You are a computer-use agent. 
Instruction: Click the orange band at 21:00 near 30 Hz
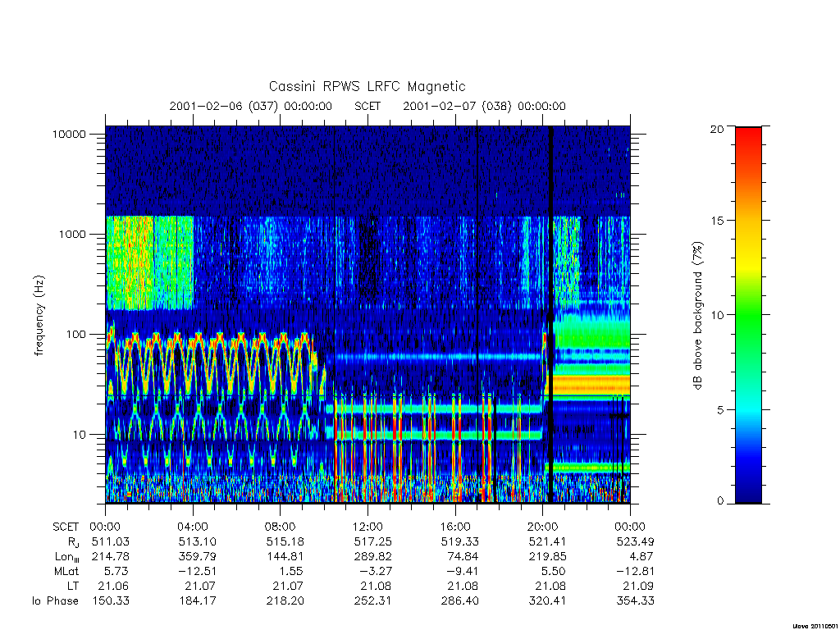(x=591, y=386)
